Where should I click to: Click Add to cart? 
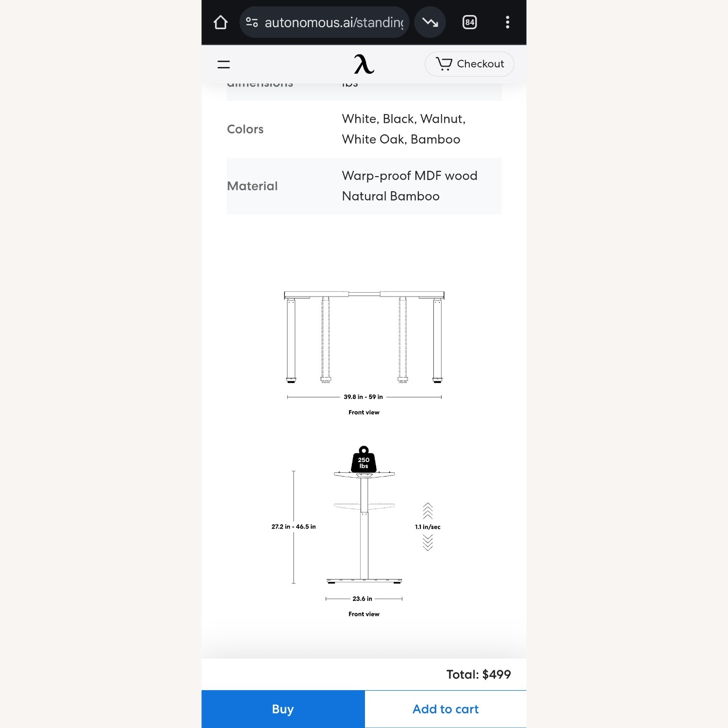[x=445, y=709]
